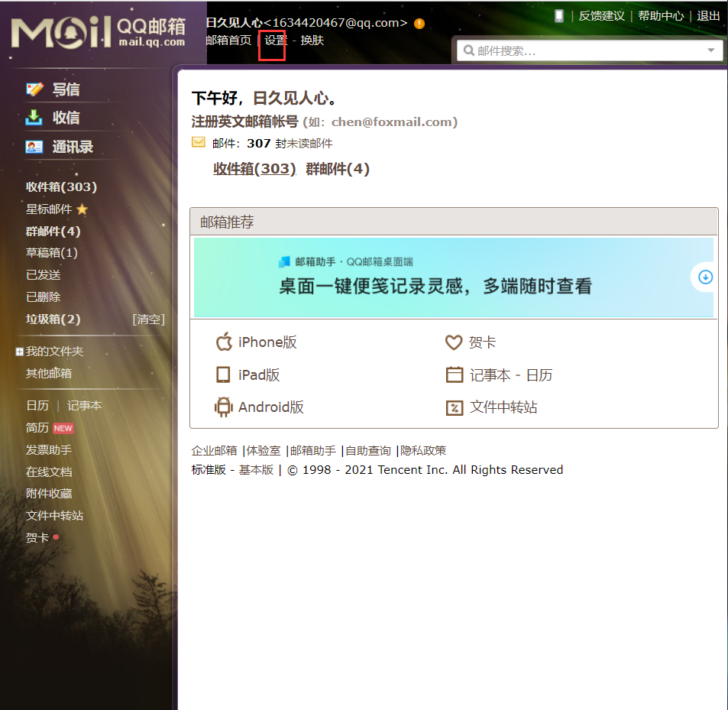Open 设置 in the header
Screen dimensions: 728x710
click(x=276, y=41)
